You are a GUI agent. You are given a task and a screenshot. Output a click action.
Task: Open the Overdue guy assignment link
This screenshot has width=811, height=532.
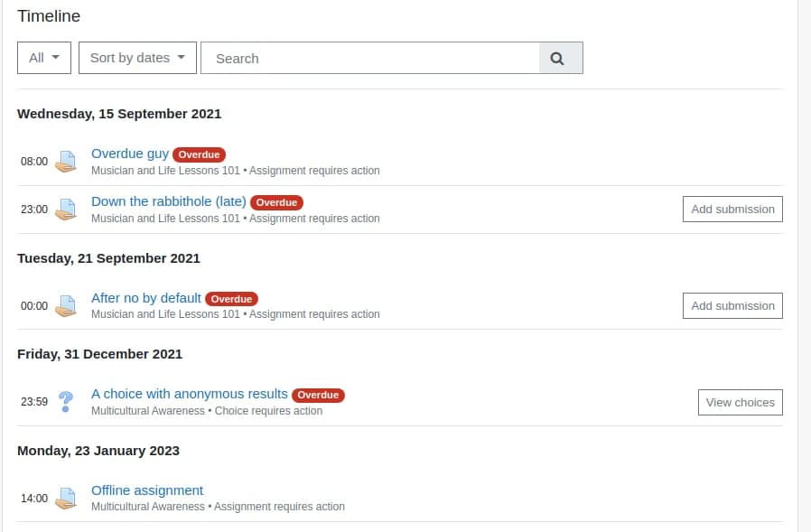tap(130, 154)
